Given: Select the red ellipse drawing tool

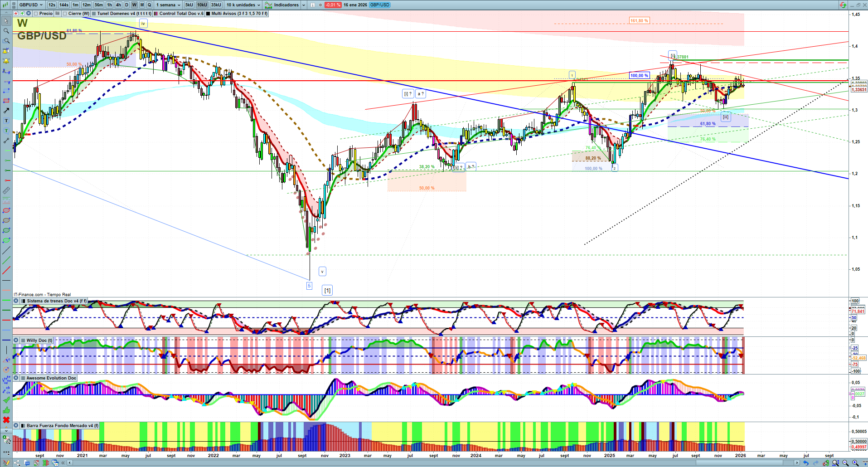Looking at the screenshot, I should click(x=6, y=210).
